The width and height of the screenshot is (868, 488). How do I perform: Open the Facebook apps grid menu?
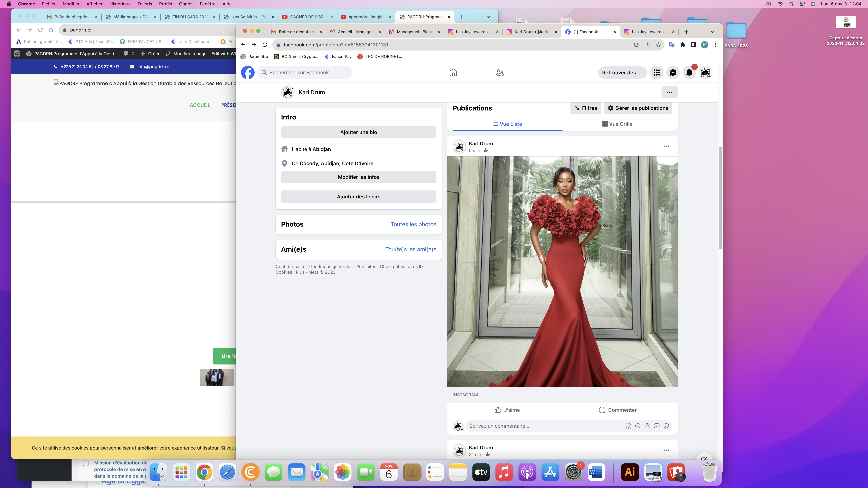[x=656, y=72]
